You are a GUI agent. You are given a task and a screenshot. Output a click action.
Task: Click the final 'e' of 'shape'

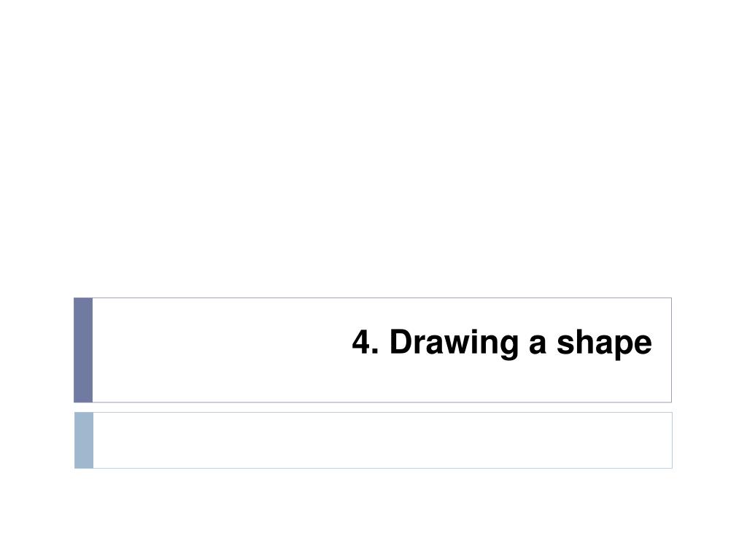(x=643, y=346)
